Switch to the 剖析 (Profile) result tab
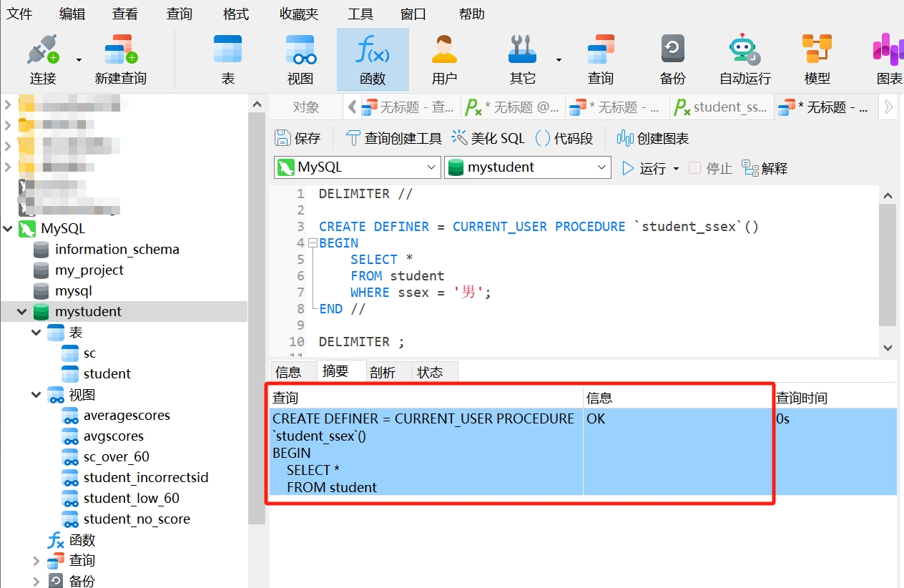 (x=383, y=372)
